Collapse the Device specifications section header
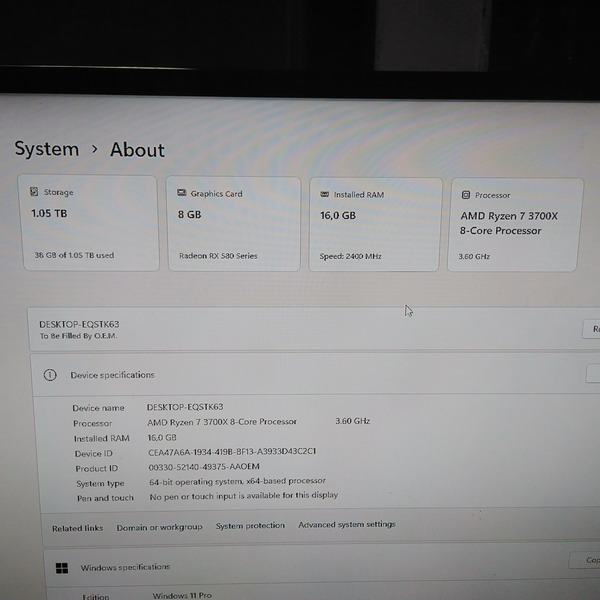600x600 pixels. (x=315, y=375)
